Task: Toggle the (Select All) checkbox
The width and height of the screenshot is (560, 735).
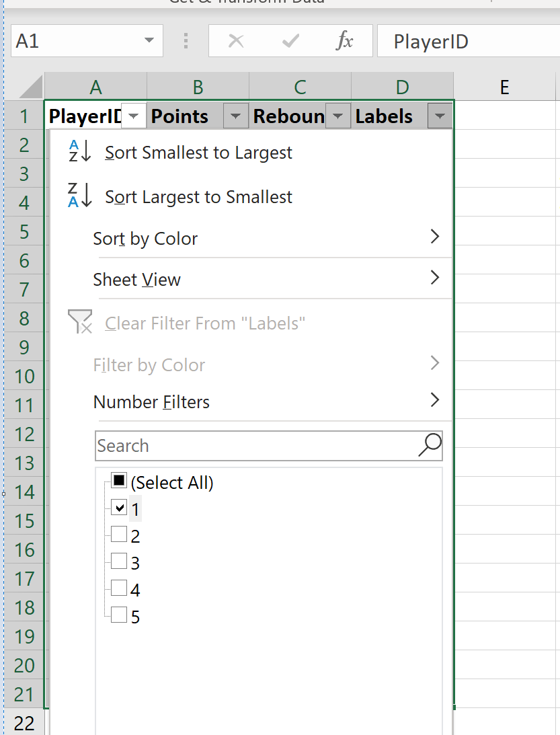Action: [x=119, y=481]
